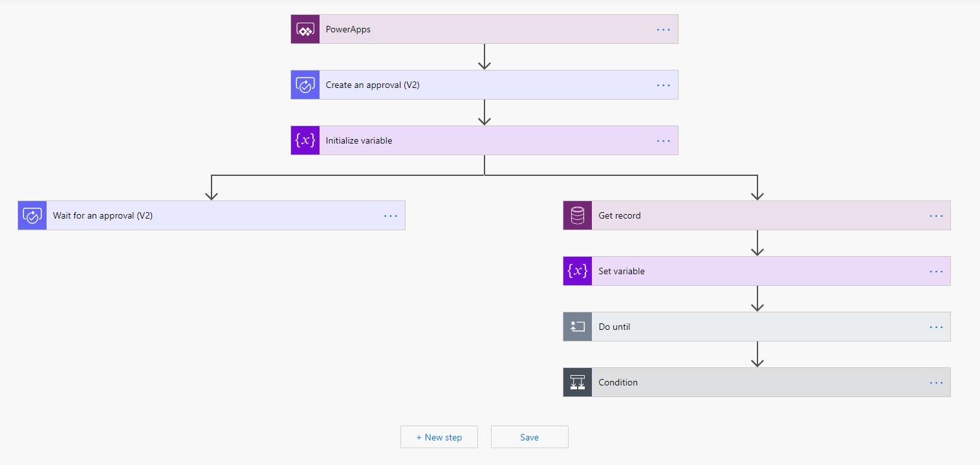The image size is (980, 465).
Task: Open the PowerApps step ellipsis menu
Action: (664, 30)
